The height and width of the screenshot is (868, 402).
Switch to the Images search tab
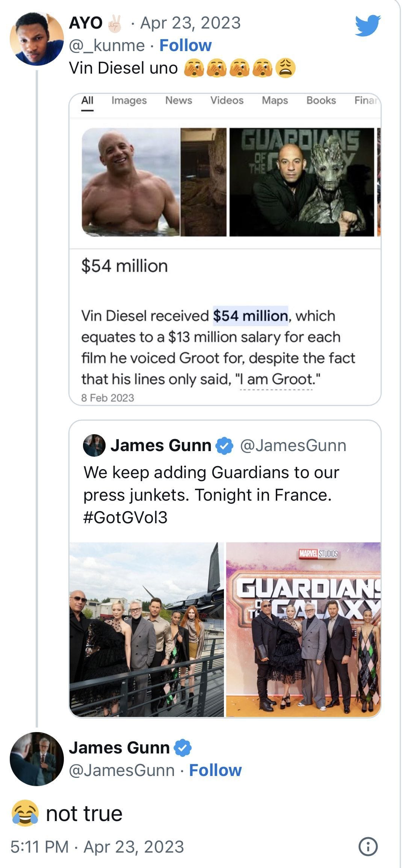point(129,100)
